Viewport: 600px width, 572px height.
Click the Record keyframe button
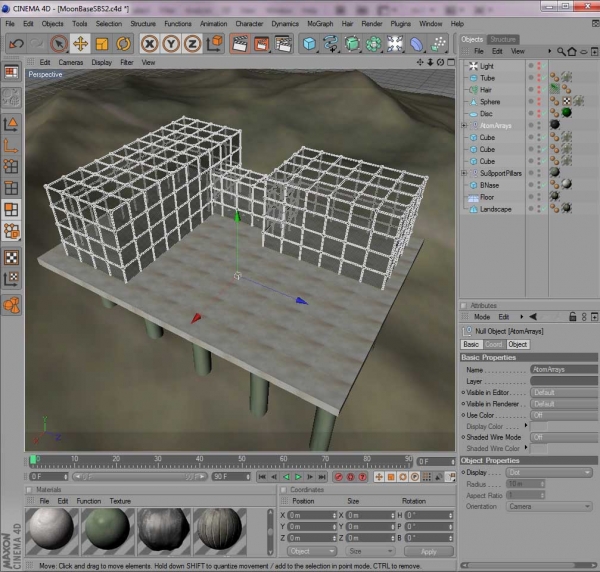point(338,477)
